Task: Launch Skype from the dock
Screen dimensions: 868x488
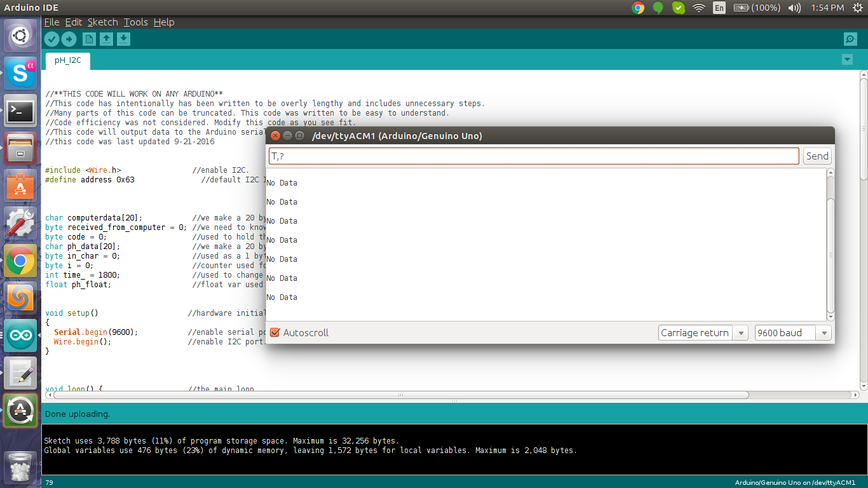Action: [x=20, y=73]
